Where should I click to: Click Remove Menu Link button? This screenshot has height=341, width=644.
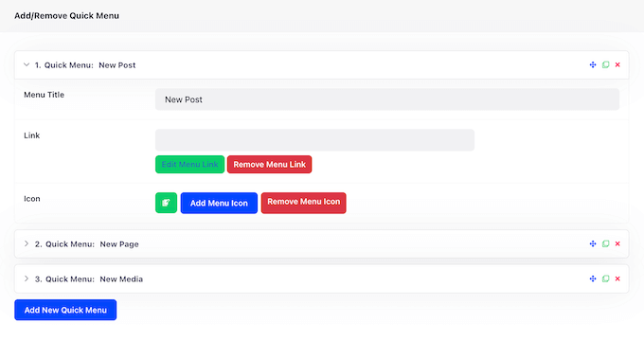[x=269, y=164]
